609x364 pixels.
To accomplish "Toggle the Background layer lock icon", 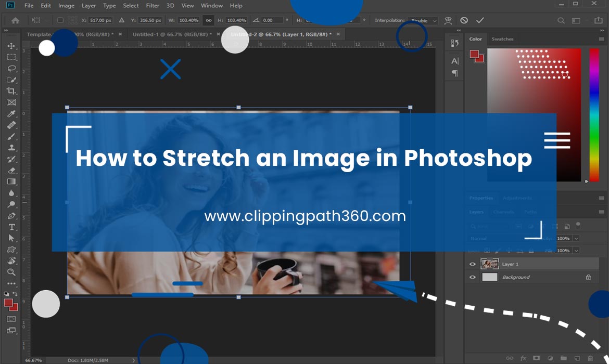I will (588, 277).
